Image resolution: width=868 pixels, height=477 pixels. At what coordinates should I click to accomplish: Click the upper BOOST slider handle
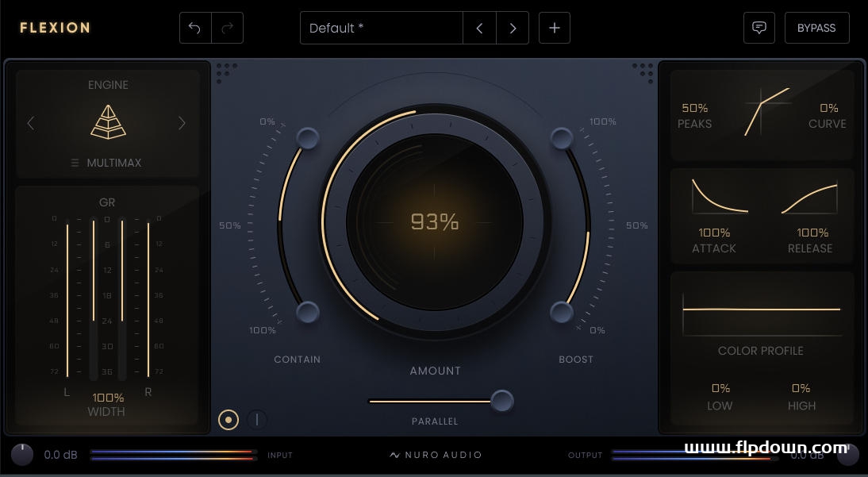pyautogui.click(x=561, y=138)
